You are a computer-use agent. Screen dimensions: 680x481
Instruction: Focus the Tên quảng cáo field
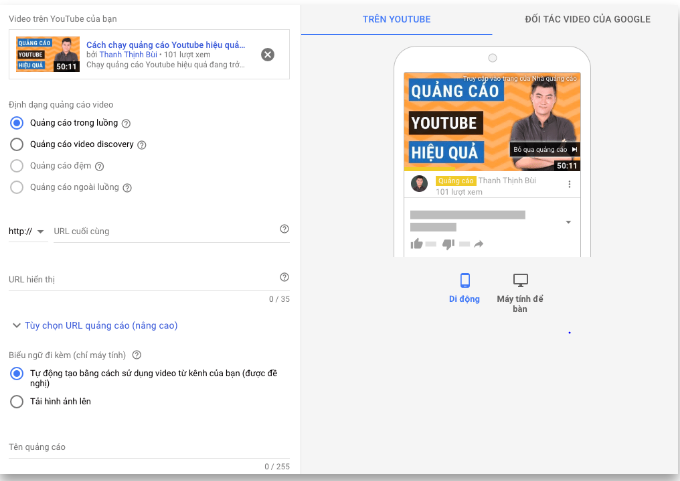click(x=149, y=447)
